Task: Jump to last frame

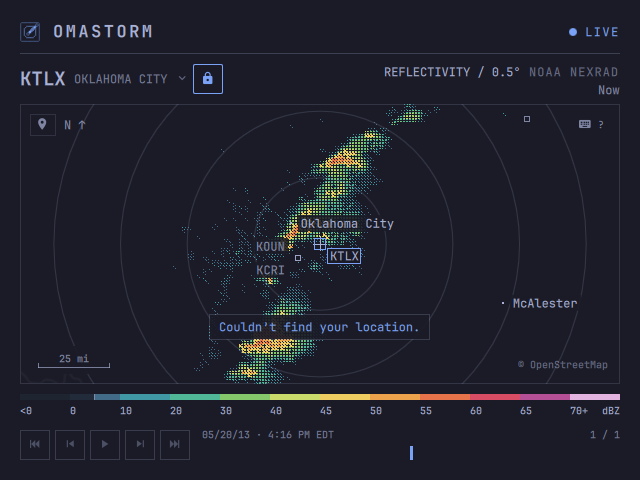Action: click(175, 444)
